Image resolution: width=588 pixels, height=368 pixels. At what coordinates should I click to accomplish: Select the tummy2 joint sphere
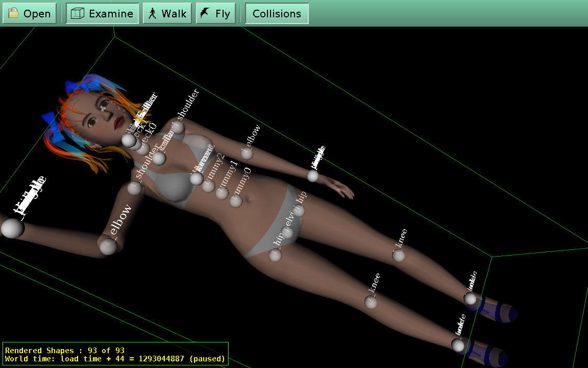pos(208,186)
